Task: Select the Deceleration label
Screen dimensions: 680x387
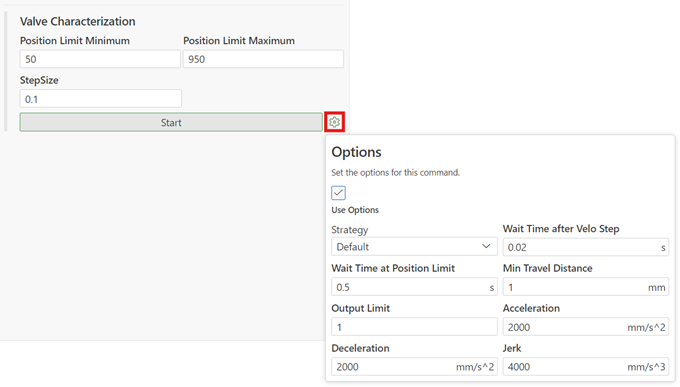Action: click(360, 348)
